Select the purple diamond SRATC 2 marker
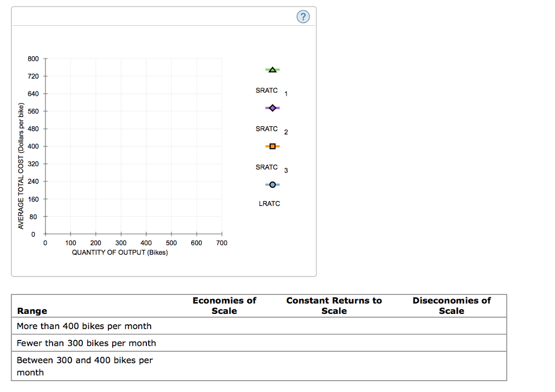Screen dimensions: 555x392 (x=272, y=108)
